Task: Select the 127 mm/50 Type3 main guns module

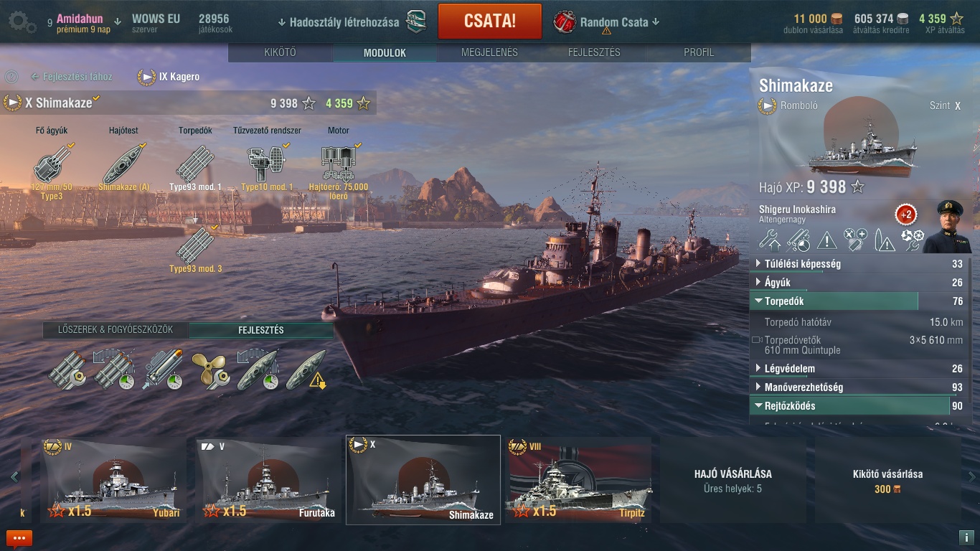Action: click(x=52, y=164)
